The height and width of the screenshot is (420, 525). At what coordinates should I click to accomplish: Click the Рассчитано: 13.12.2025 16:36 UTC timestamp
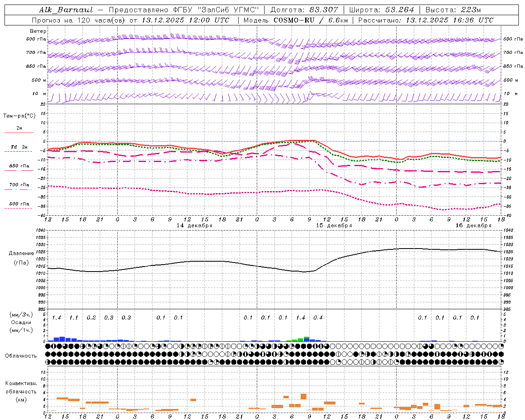(426, 20)
